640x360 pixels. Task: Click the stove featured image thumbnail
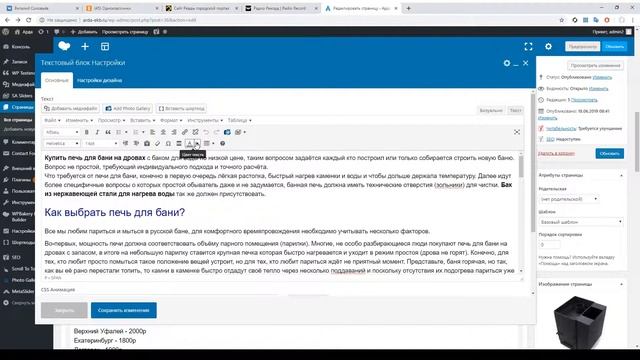580,322
